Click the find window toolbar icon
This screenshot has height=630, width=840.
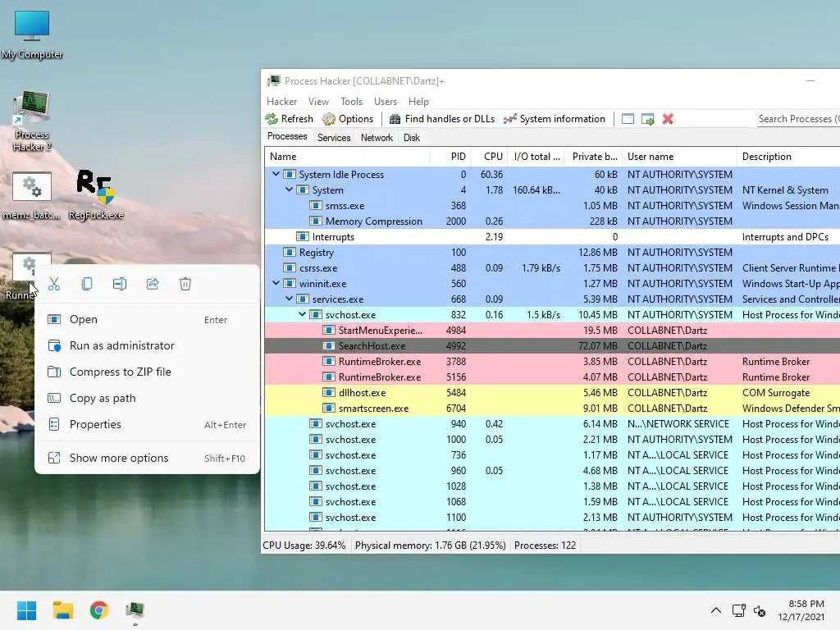click(x=628, y=119)
